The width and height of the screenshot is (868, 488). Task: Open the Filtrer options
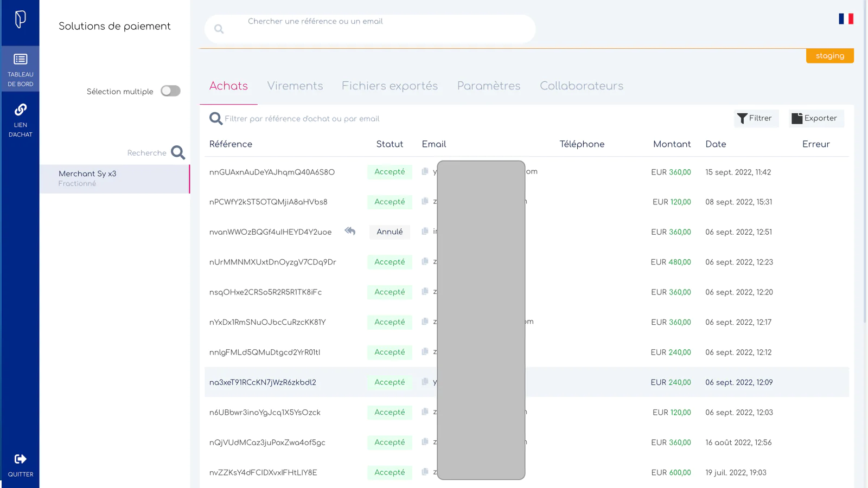(755, 118)
